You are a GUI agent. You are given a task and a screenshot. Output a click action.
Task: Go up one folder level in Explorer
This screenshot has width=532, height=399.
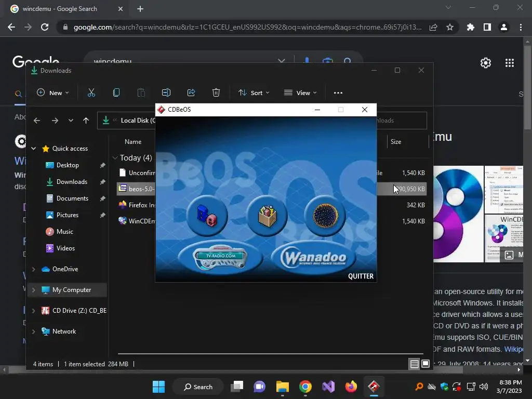click(x=86, y=121)
